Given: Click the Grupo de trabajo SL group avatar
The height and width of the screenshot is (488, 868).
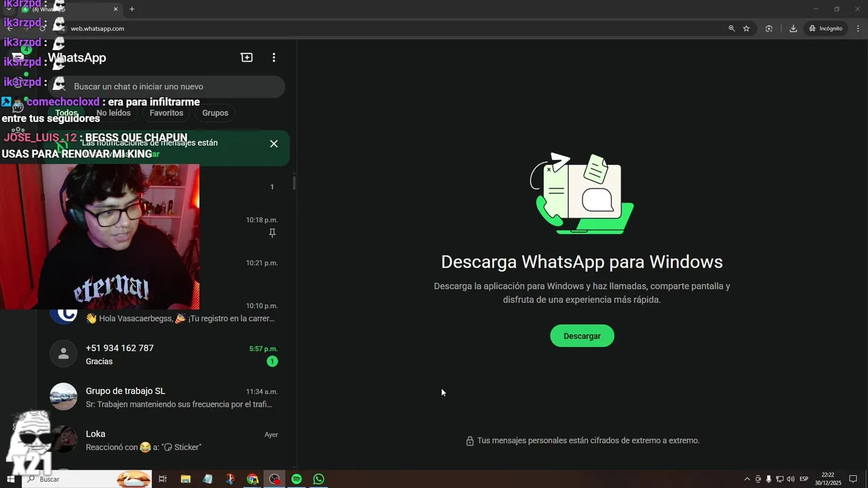Looking at the screenshot, I should [64, 396].
